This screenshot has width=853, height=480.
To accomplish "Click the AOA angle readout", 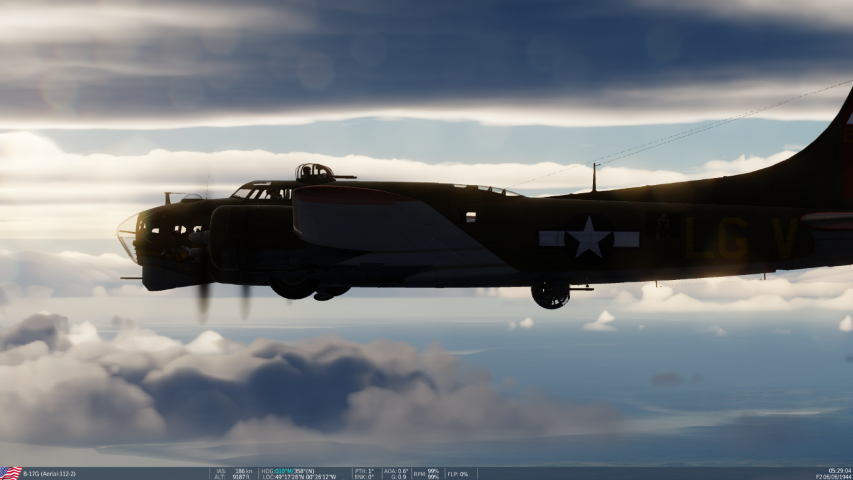I will (396, 470).
